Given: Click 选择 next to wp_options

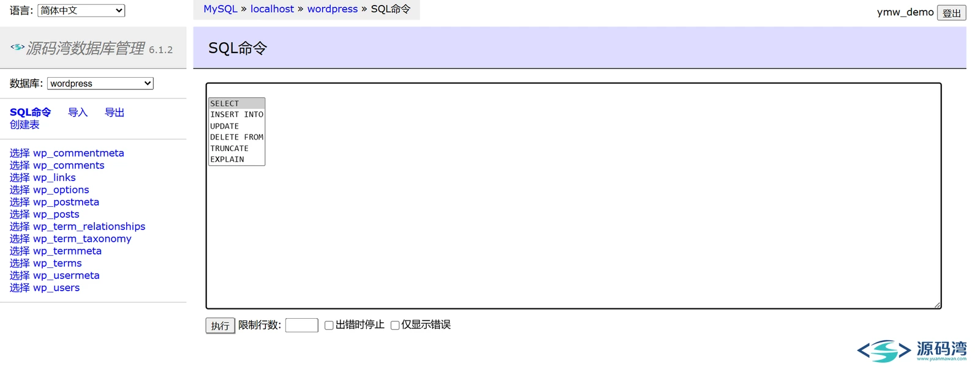Looking at the screenshot, I should pos(20,190).
